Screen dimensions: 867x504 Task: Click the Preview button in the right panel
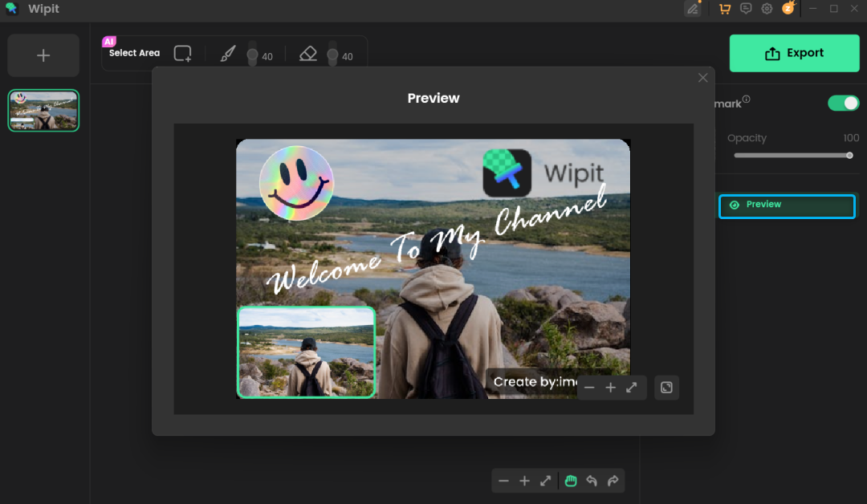pos(787,206)
